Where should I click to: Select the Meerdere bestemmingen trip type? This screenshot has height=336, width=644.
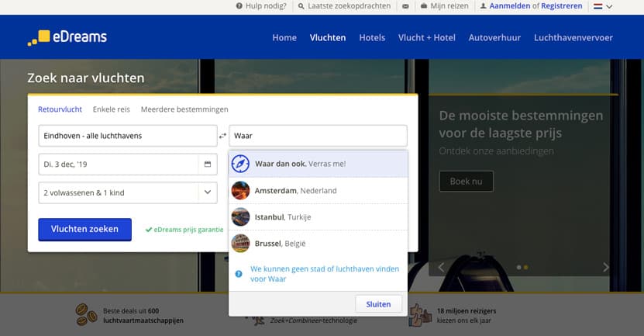coord(184,109)
